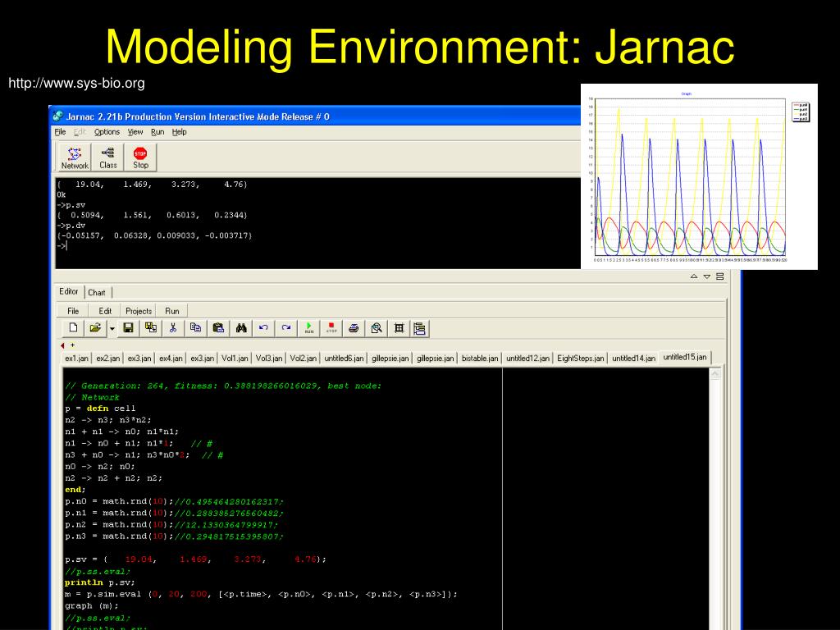
Task: Click the stacked panels layout icon
Action: [x=720, y=276]
